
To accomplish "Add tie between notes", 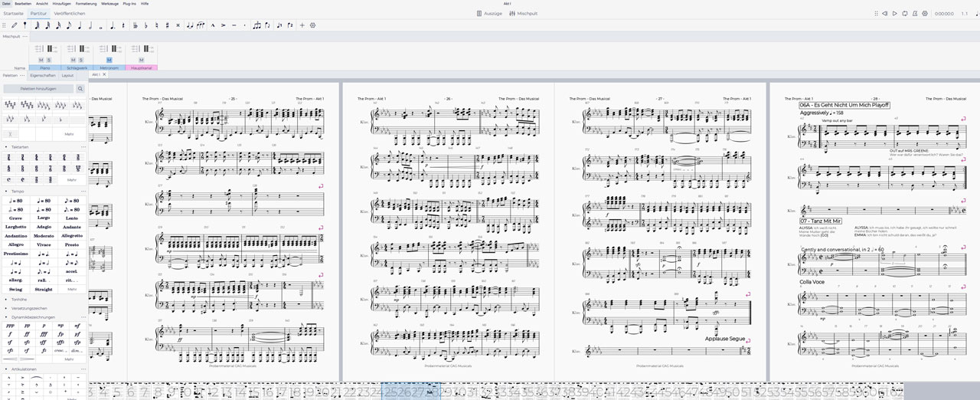I will click(189, 25).
